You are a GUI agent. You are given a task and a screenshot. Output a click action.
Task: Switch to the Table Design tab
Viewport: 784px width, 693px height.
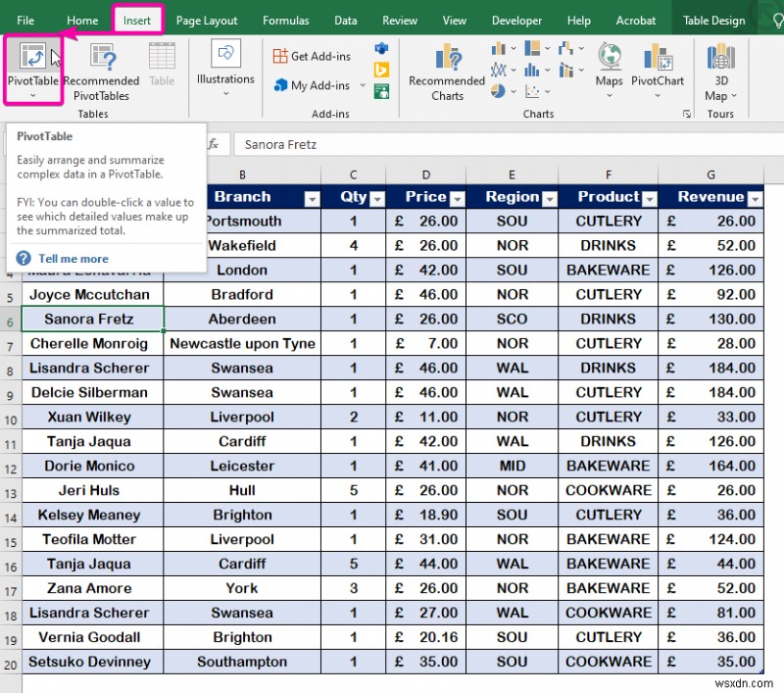pos(713,18)
